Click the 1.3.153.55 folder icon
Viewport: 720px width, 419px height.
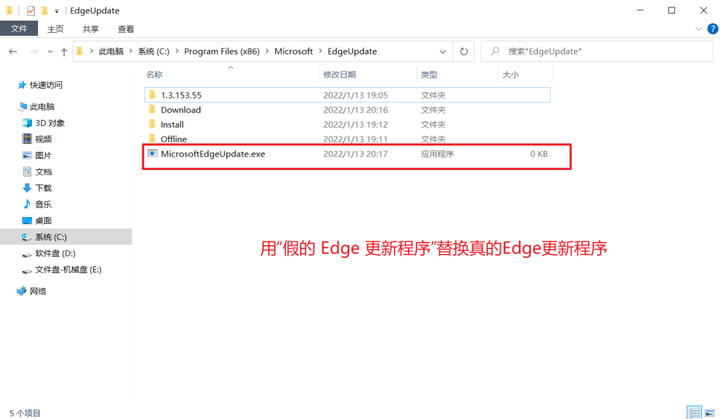pyautogui.click(x=152, y=95)
